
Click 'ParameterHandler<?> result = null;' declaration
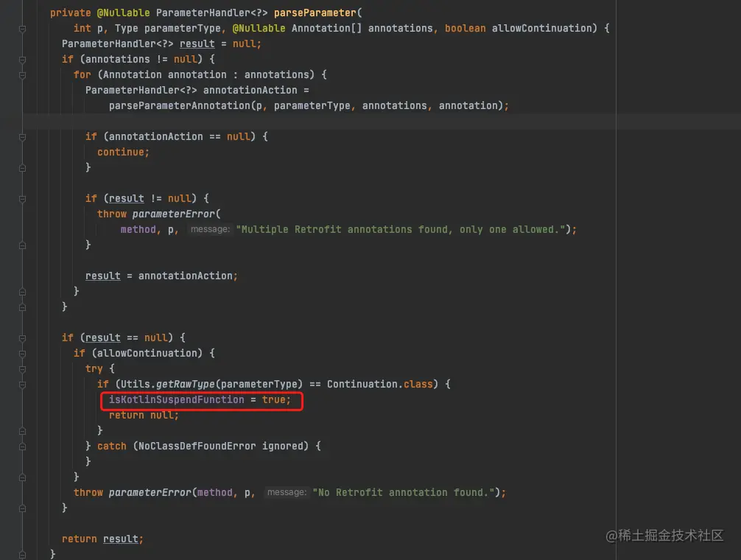161,44
